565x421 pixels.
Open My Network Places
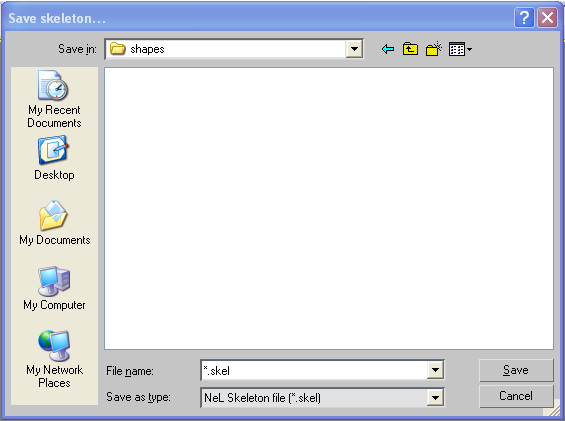54,359
